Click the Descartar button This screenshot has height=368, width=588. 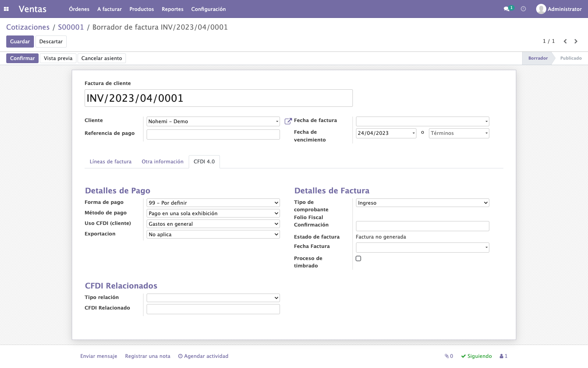point(51,41)
